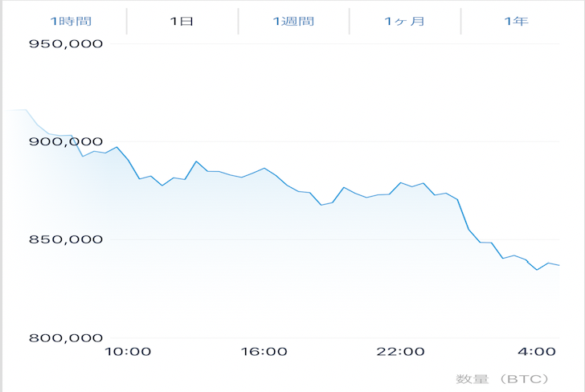The height and width of the screenshot is (392, 585).
Task: Switch to the 1時間 tab
Action: 71,21
